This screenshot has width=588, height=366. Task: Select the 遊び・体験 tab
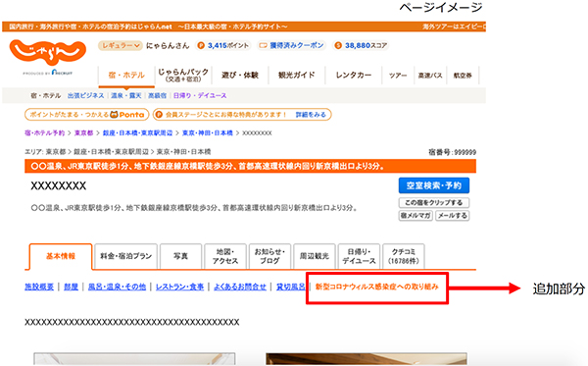pyautogui.click(x=240, y=76)
